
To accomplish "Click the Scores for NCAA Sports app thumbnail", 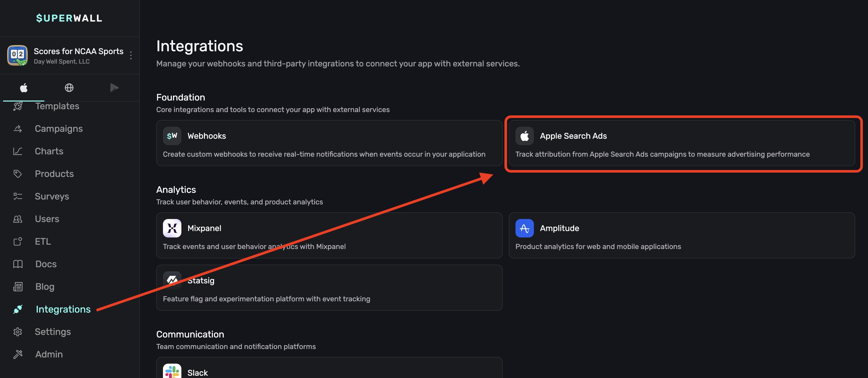I will point(17,55).
